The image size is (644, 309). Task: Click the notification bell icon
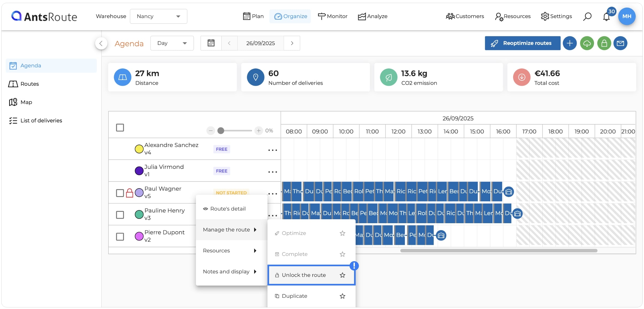(606, 17)
